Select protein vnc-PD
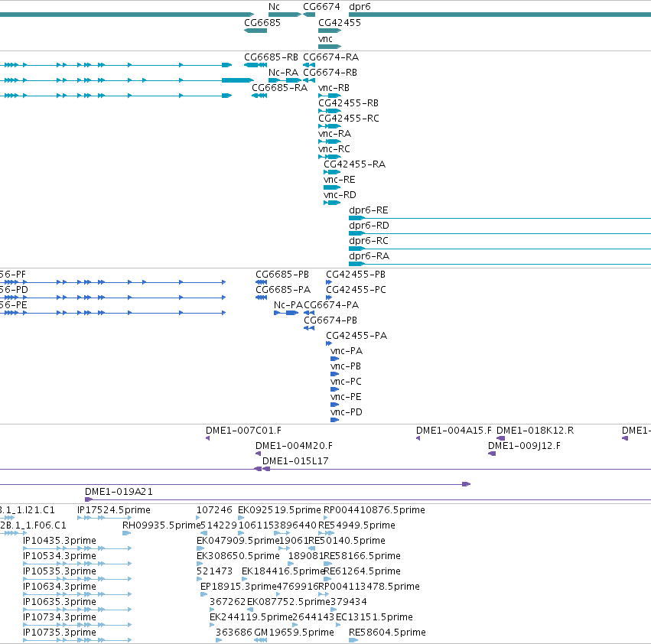This screenshot has height=644, width=651. (347, 412)
